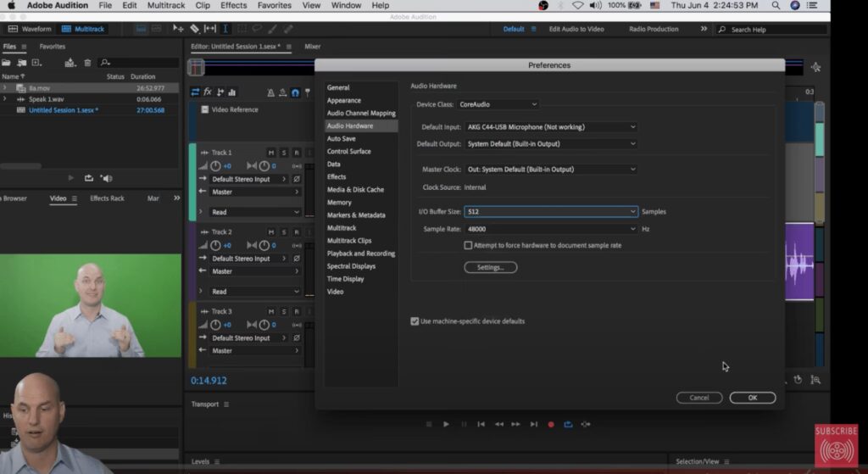The image size is (868, 474).
Task: Adjust Track 1 volume knob
Action: pyautogui.click(x=215, y=166)
